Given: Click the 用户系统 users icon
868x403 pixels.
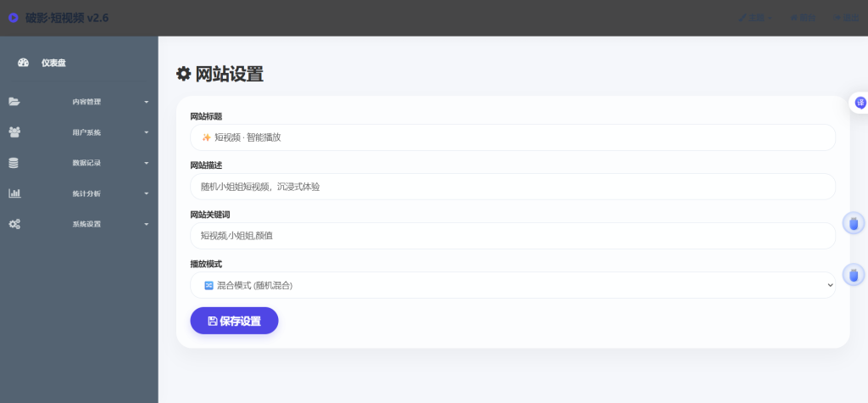Looking at the screenshot, I should 14,132.
